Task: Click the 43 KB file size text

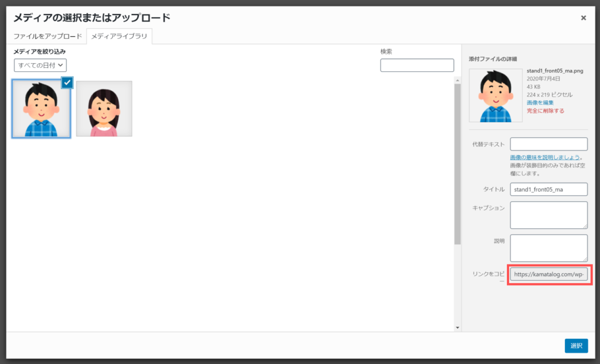Action: coord(533,87)
